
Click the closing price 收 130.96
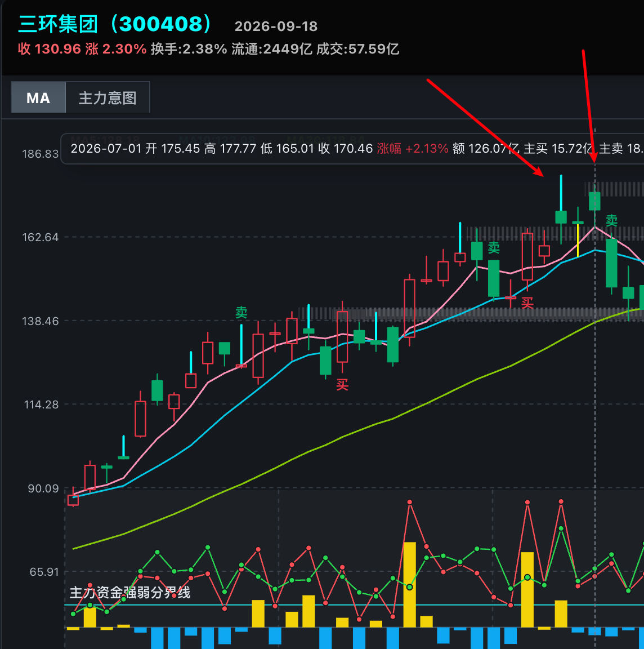tap(49, 49)
